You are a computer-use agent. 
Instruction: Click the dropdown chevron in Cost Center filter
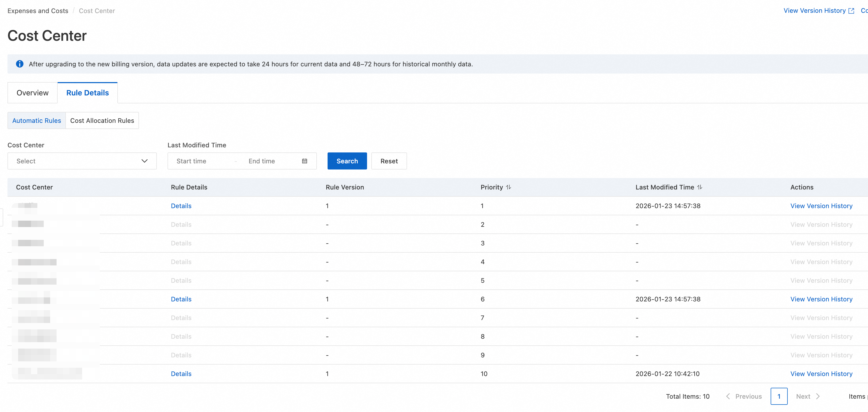pos(145,161)
